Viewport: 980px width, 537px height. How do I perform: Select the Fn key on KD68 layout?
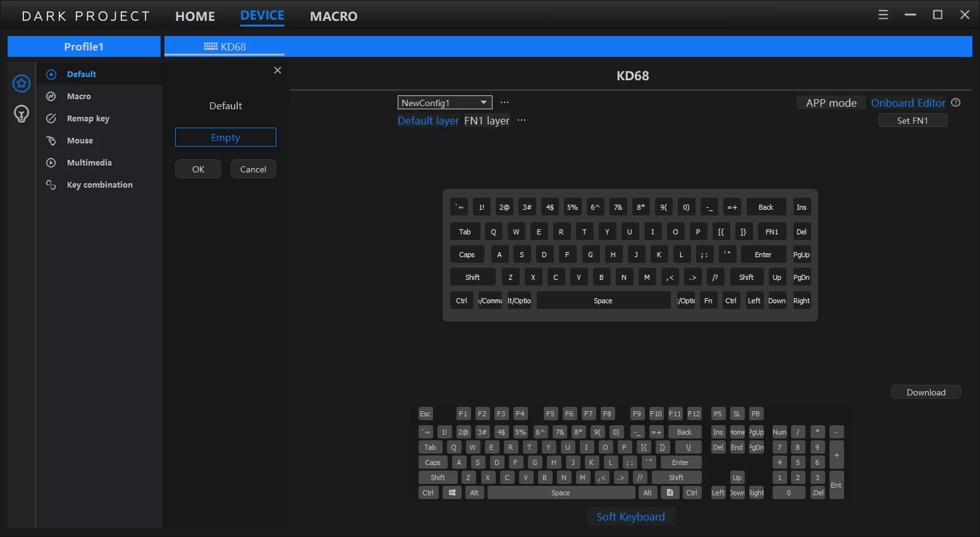[x=709, y=301]
